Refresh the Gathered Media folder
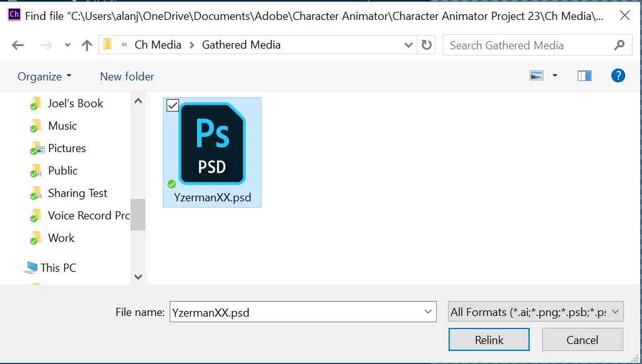Viewport: 642px width, 364px height. coord(426,45)
